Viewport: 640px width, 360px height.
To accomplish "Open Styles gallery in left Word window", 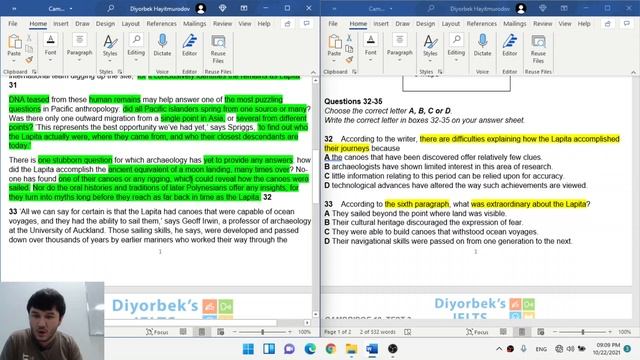I will (110, 48).
